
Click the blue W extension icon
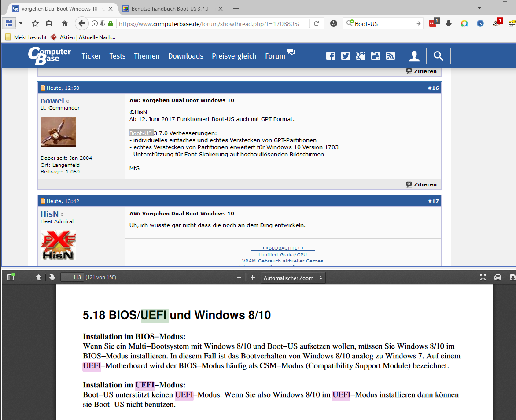point(480,23)
